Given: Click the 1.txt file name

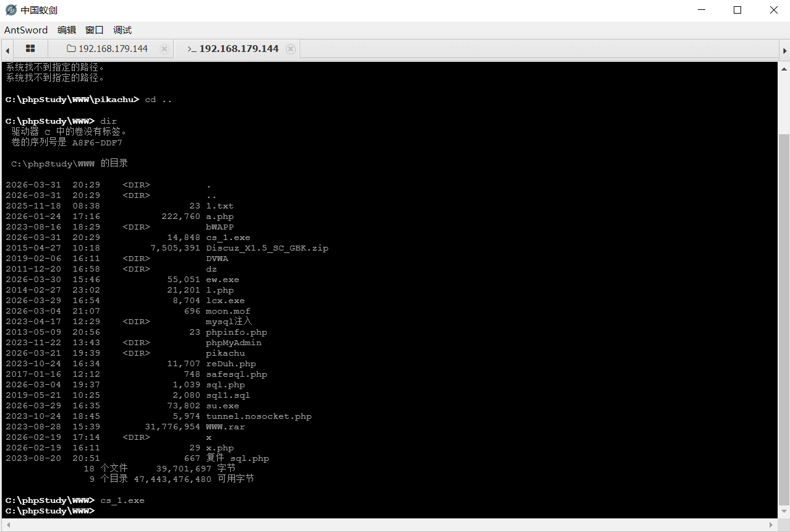Looking at the screenshot, I should click(x=220, y=206).
